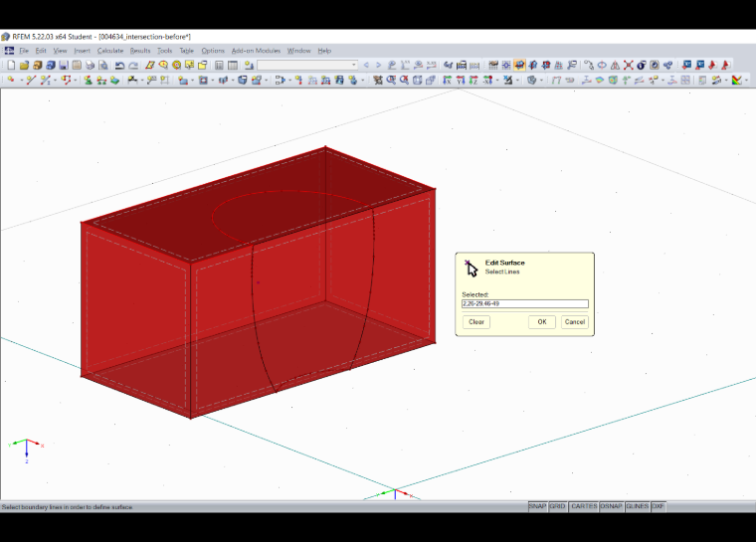Open the File menu

click(x=24, y=51)
